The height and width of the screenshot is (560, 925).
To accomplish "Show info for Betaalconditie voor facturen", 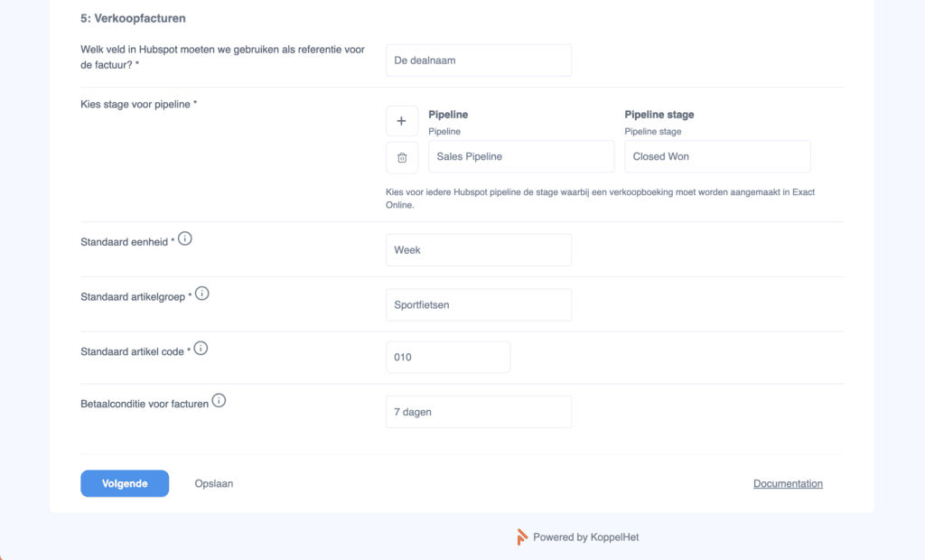I will pos(218,399).
